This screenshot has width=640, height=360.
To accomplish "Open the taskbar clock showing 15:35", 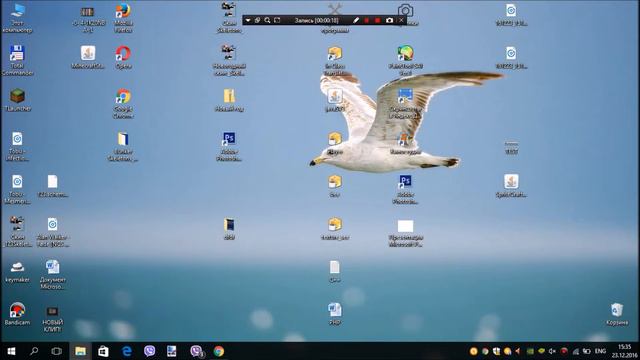I will pos(624,351).
